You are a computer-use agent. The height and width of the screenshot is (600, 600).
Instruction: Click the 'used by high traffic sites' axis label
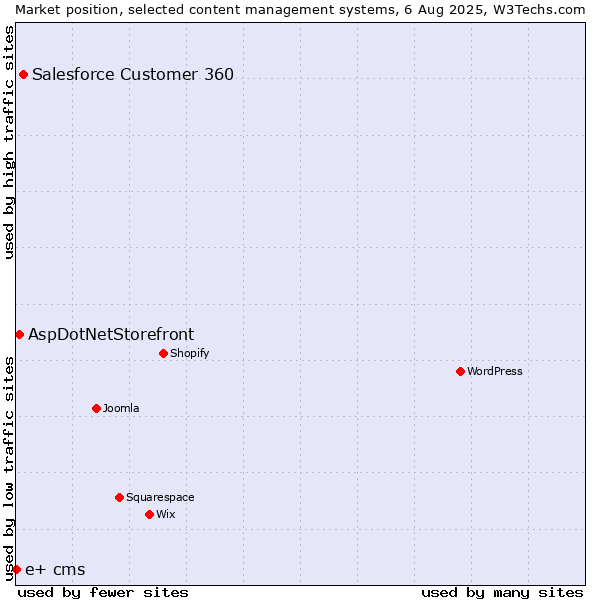[x=9, y=142]
